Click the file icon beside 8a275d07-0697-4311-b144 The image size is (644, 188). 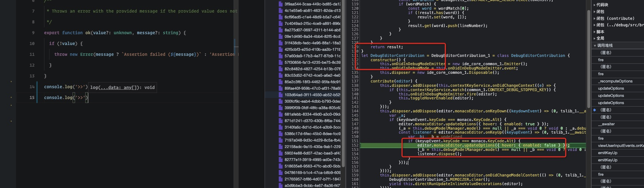(x=280, y=30)
